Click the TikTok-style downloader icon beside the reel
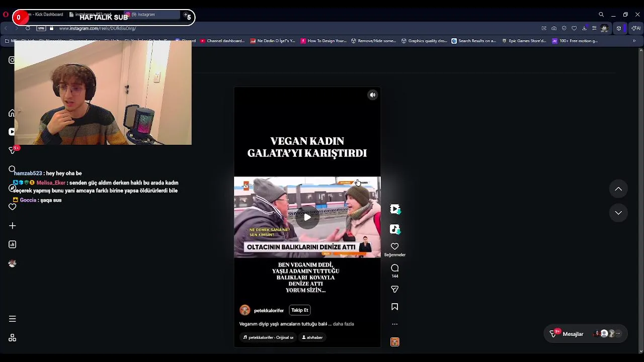 tap(395, 229)
